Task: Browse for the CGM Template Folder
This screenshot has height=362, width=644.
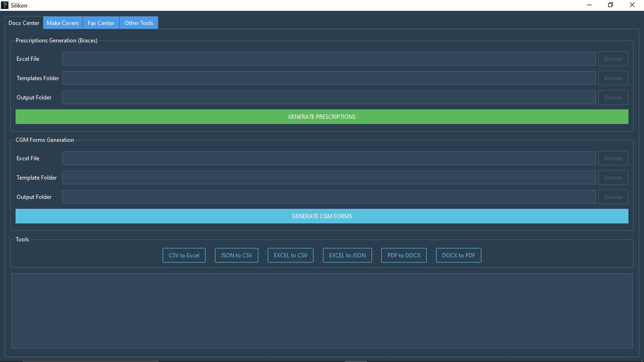Action: 613,178
